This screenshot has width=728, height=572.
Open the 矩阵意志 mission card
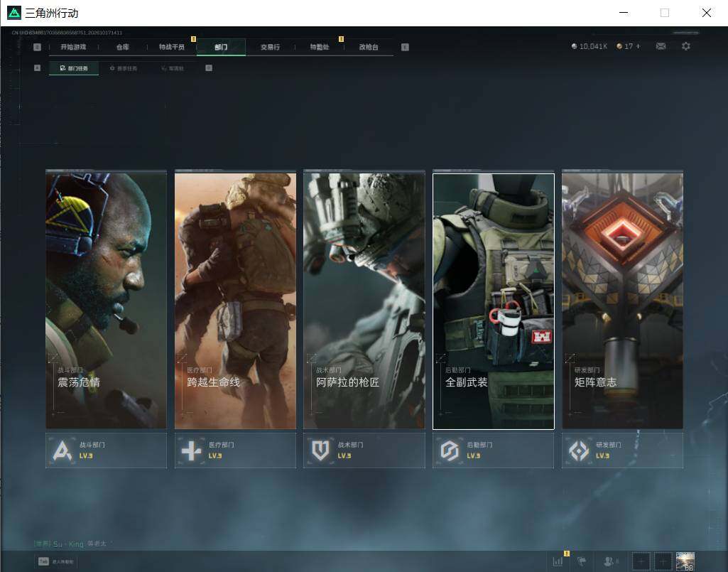(623, 300)
